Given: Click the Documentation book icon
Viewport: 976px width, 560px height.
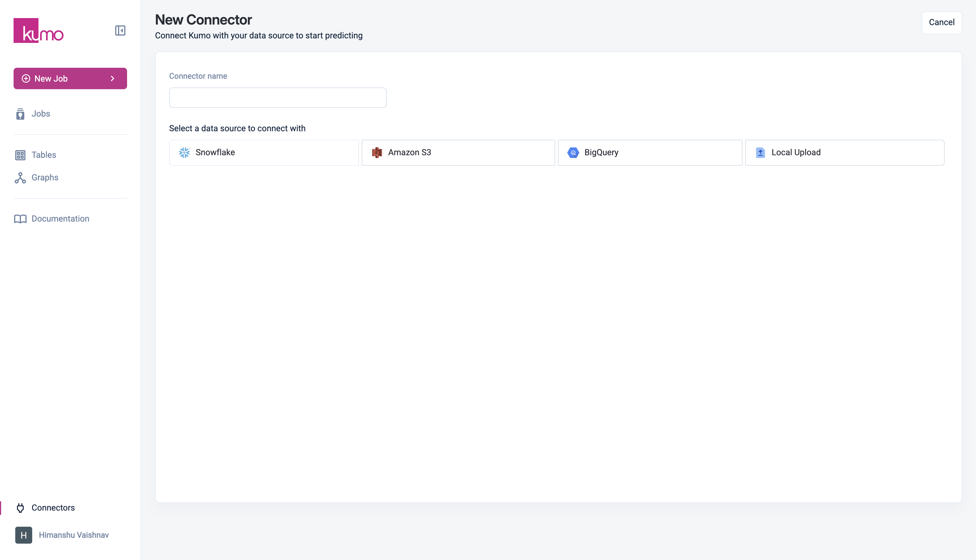Looking at the screenshot, I should pyautogui.click(x=20, y=219).
